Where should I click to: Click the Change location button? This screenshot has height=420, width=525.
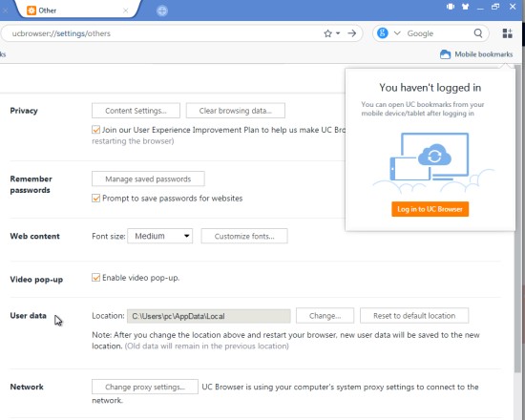coord(325,316)
